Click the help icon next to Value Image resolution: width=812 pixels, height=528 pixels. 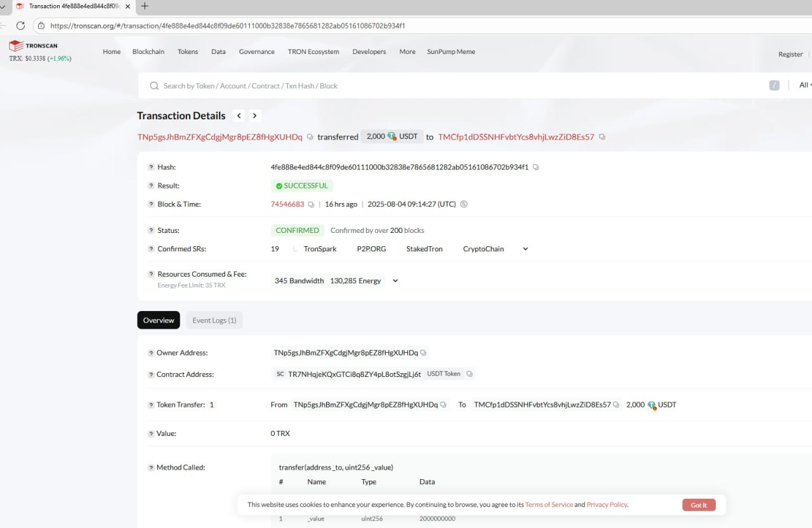[151, 434]
